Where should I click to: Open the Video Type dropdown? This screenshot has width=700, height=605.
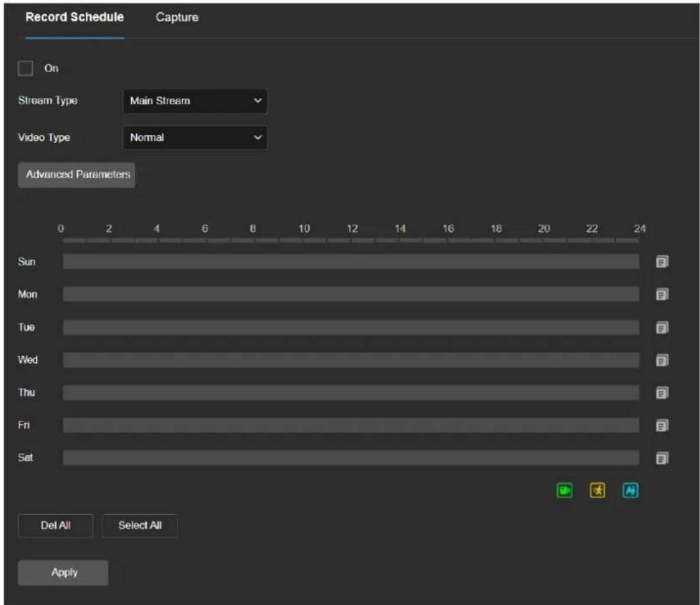[195, 137]
